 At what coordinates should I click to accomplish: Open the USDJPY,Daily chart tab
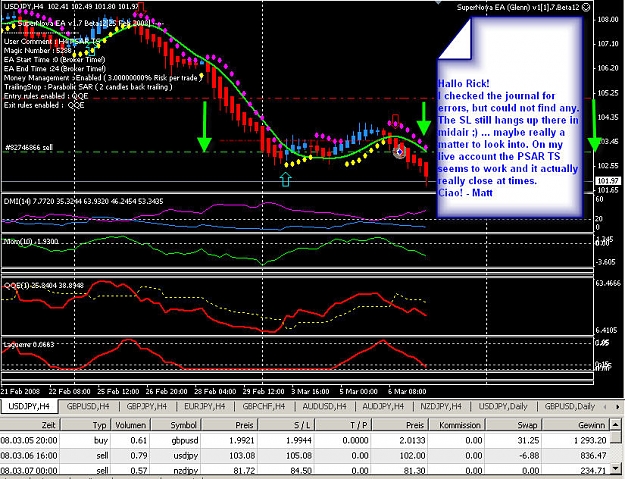click(503, 406)
